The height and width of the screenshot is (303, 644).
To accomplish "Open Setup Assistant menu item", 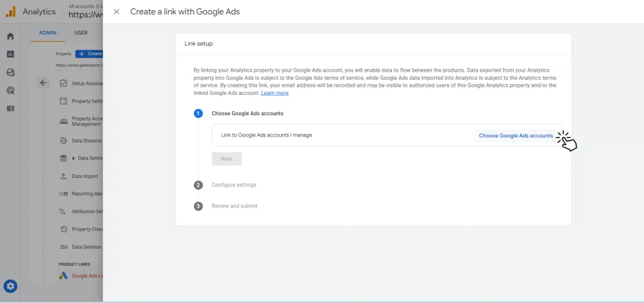I will click(x=87, y=84).
